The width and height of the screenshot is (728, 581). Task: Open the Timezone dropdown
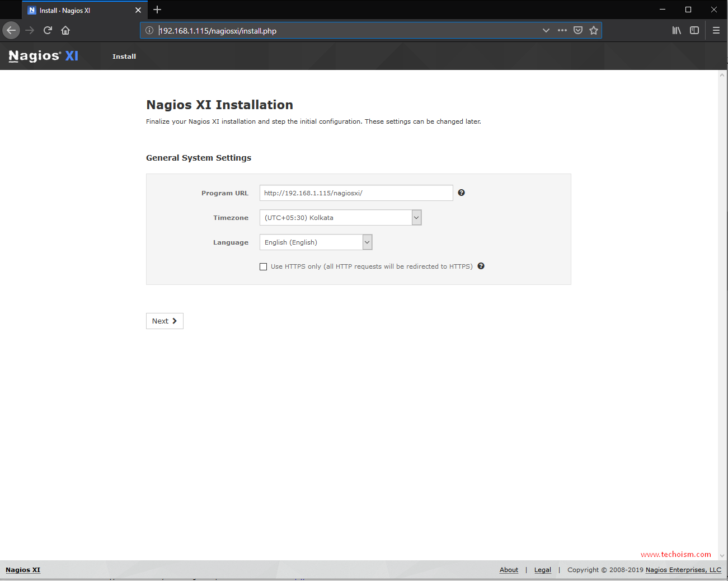click(x=340, y=217)
